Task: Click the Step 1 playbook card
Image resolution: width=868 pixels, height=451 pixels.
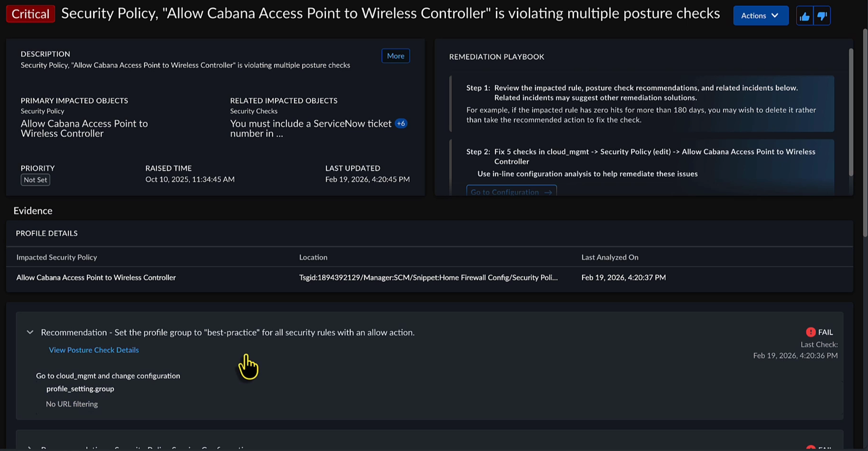Action: click(642, 104)
